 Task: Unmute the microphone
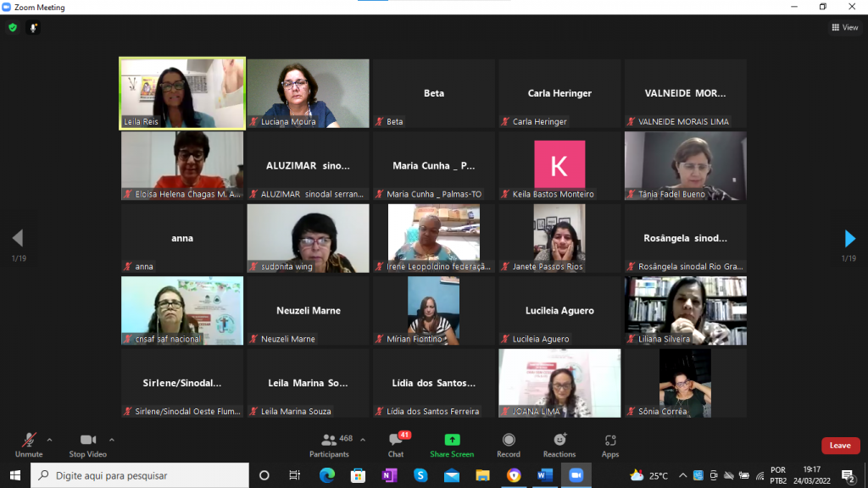[x=29, y=444]
